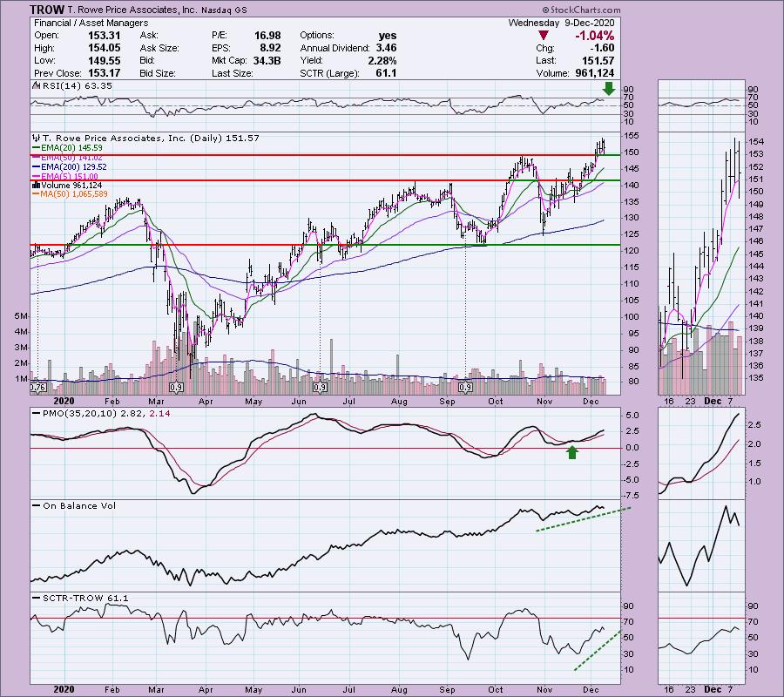This screenshot has width=784, height=697.
Task: Select the EMA(200) 129.52 legend entry
Action: (x=74, y=167)
